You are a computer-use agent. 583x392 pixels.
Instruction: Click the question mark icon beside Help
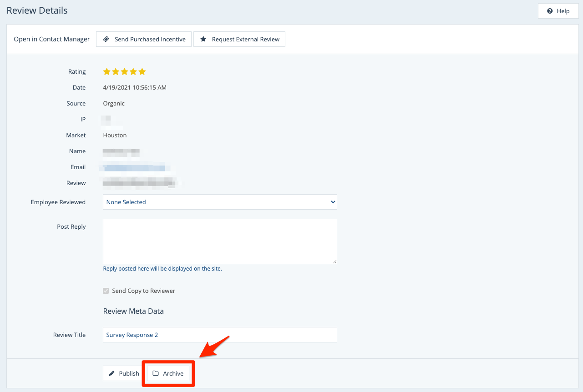coord(550,11)
